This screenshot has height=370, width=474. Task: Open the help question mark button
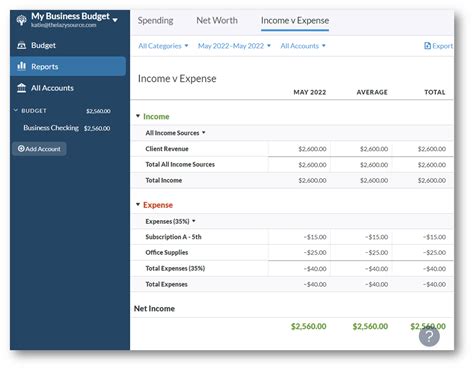429,337
